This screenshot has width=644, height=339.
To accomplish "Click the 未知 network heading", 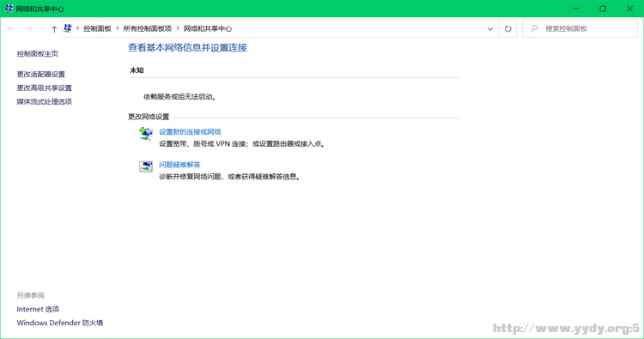I will coord(137,70).
